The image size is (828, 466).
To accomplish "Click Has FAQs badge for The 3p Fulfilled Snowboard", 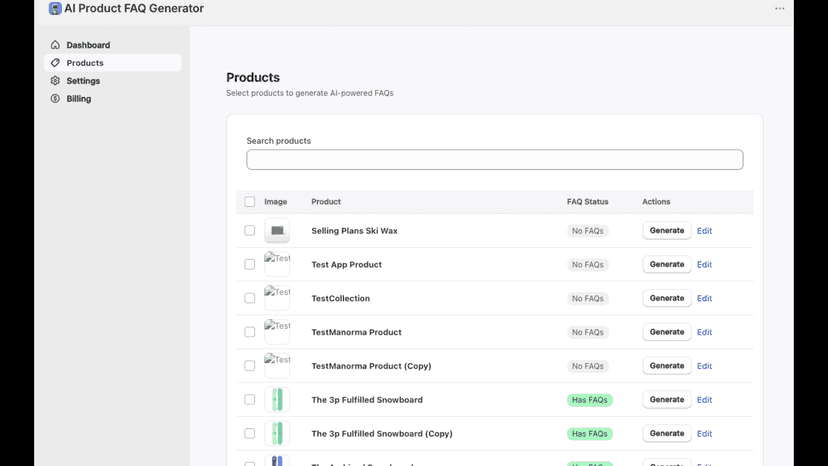I will pos(590,400).
